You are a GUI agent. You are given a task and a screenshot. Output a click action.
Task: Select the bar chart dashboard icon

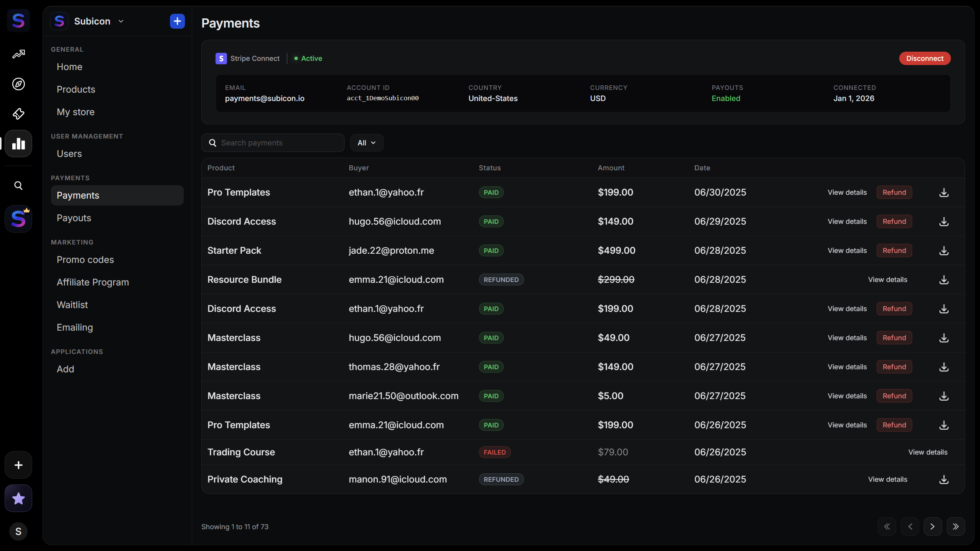coord(18,143)
